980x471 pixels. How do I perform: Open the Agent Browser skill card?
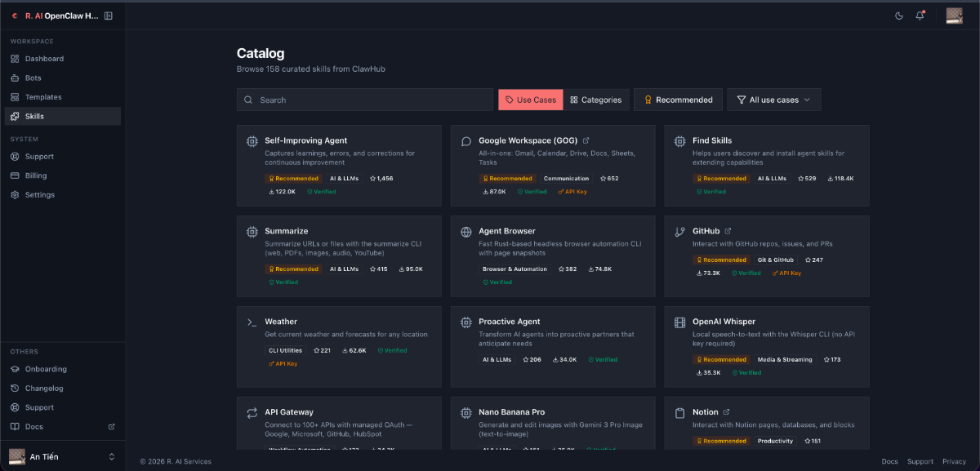point(553,255)
